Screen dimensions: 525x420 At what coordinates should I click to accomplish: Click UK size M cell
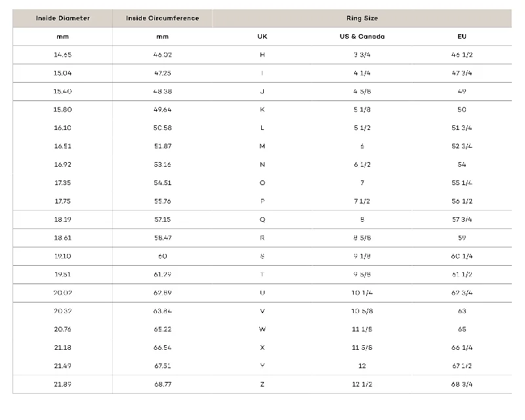pyautogui.click(x=262, y=146)
